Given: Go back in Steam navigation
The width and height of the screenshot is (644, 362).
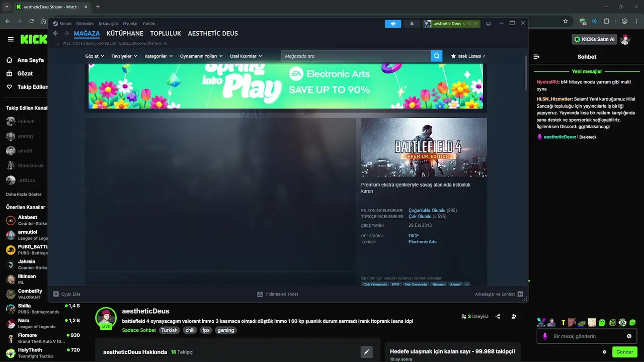Looking at the screenshot, I should coord(56,34).
